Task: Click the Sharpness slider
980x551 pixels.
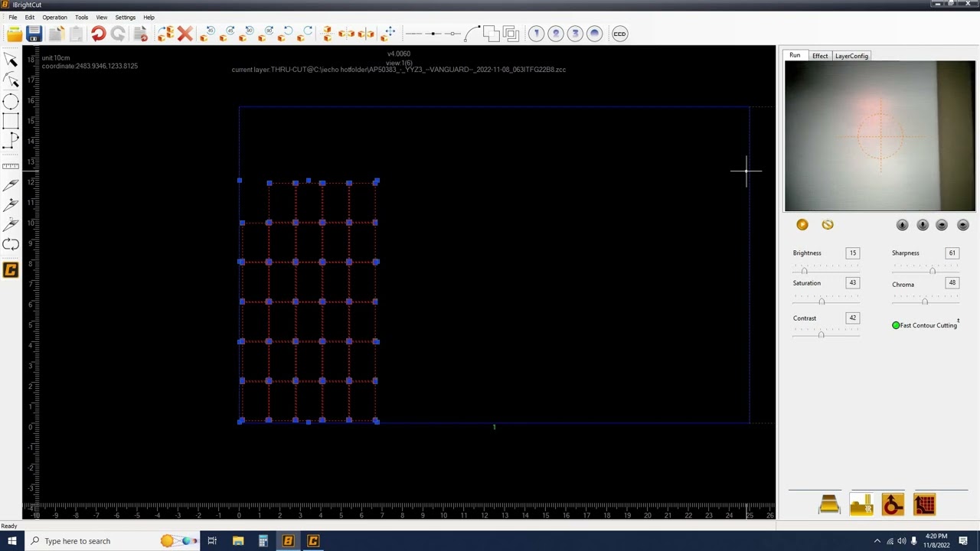Action: pyautogui.click(x=925, y=270)
